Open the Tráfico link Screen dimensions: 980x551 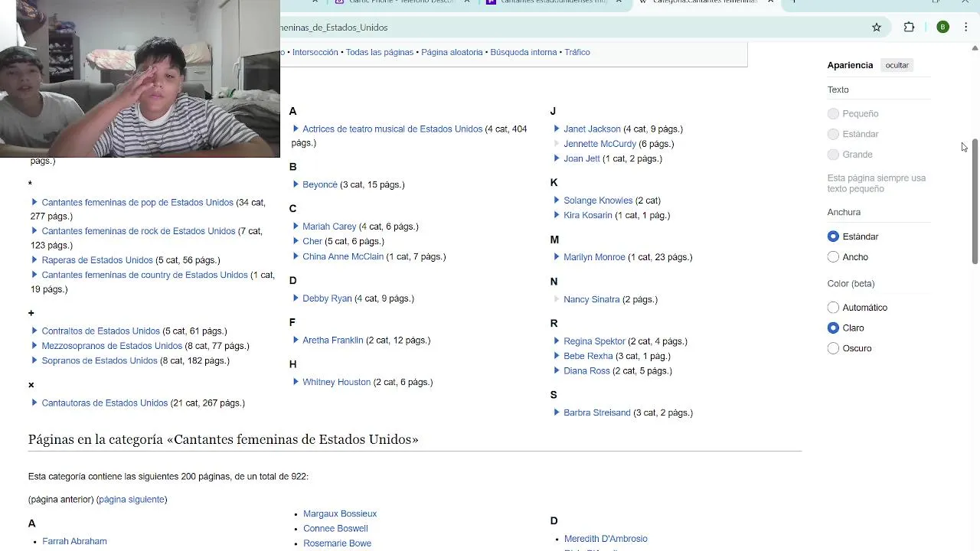[577, 52]
